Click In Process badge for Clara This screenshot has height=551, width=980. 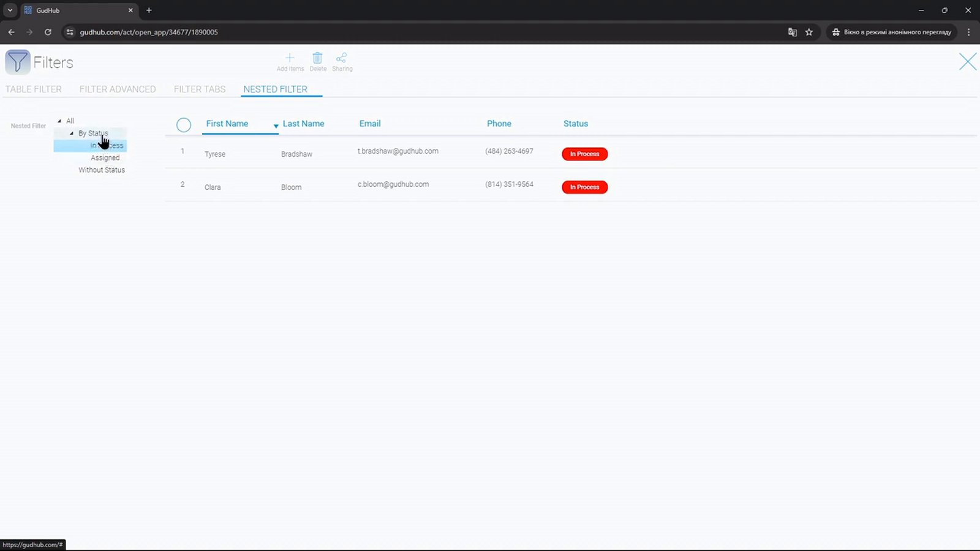(x=585, y=187)
